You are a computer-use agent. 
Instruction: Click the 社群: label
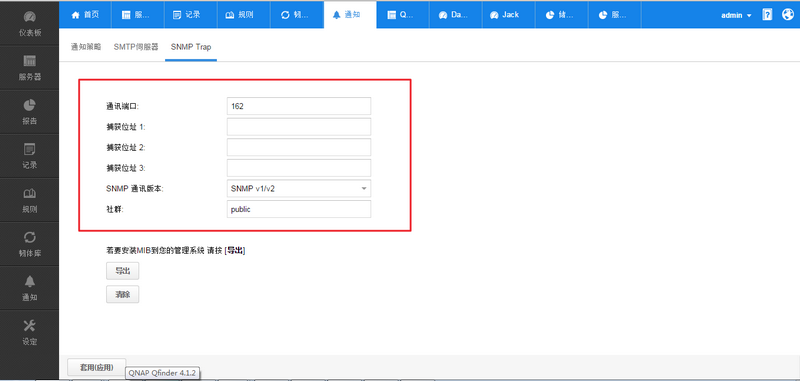coord(114,209)
